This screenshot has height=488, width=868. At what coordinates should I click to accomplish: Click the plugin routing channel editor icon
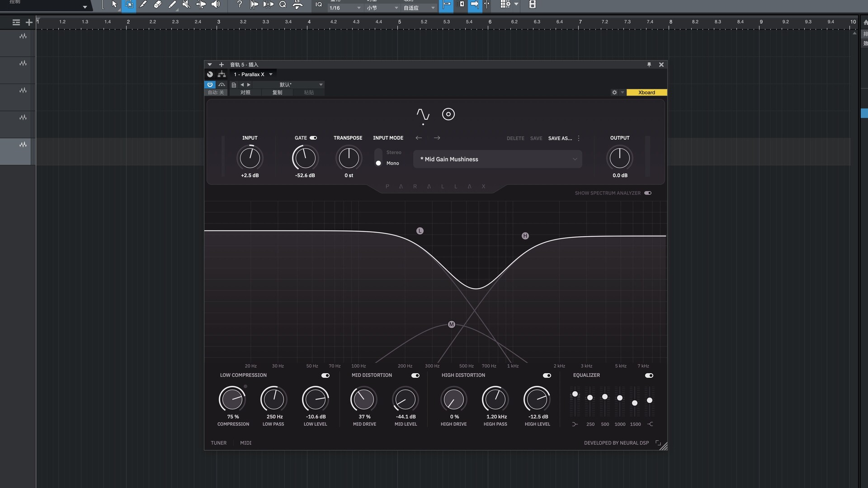click(222, 75)
